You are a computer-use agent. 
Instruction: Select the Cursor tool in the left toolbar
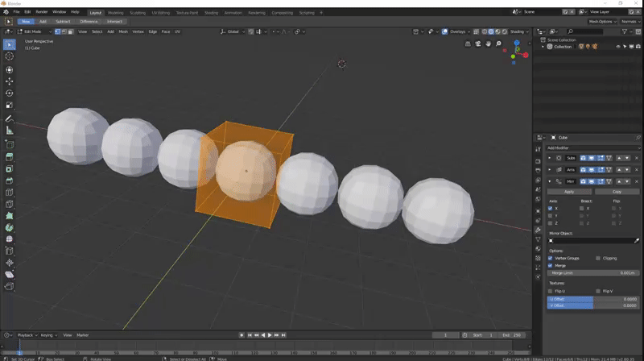tap(10, 56)
